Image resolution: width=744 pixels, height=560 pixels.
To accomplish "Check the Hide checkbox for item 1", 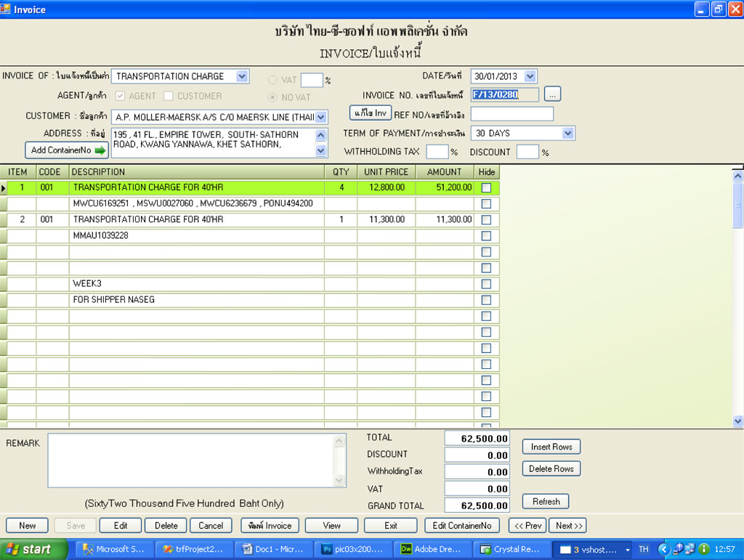I will (486, 187).
